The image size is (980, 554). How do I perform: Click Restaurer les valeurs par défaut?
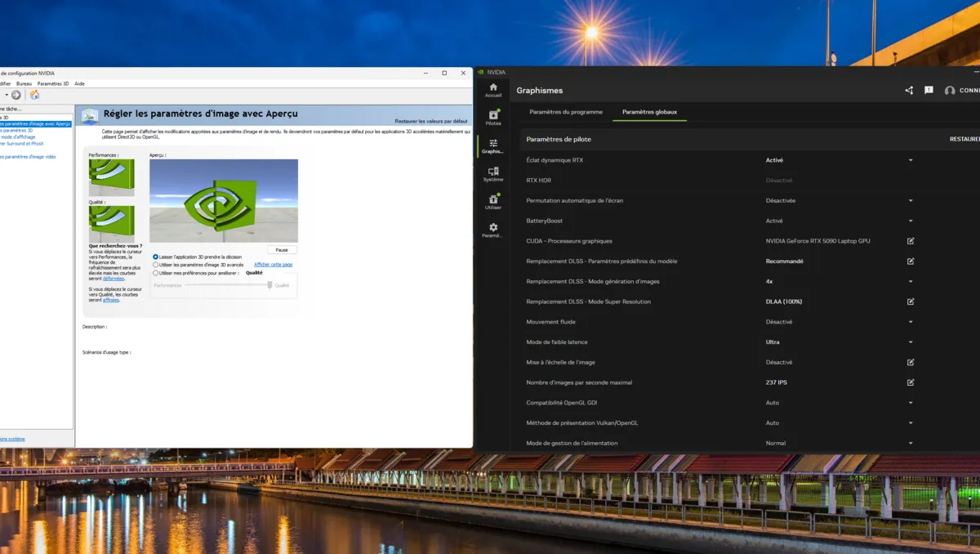click(431, 121)
